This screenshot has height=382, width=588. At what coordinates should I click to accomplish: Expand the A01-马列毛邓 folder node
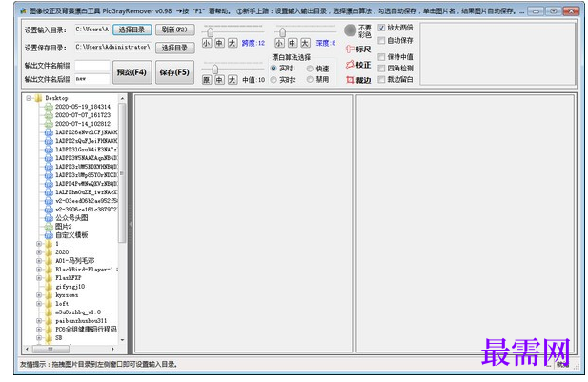(39, 261)
